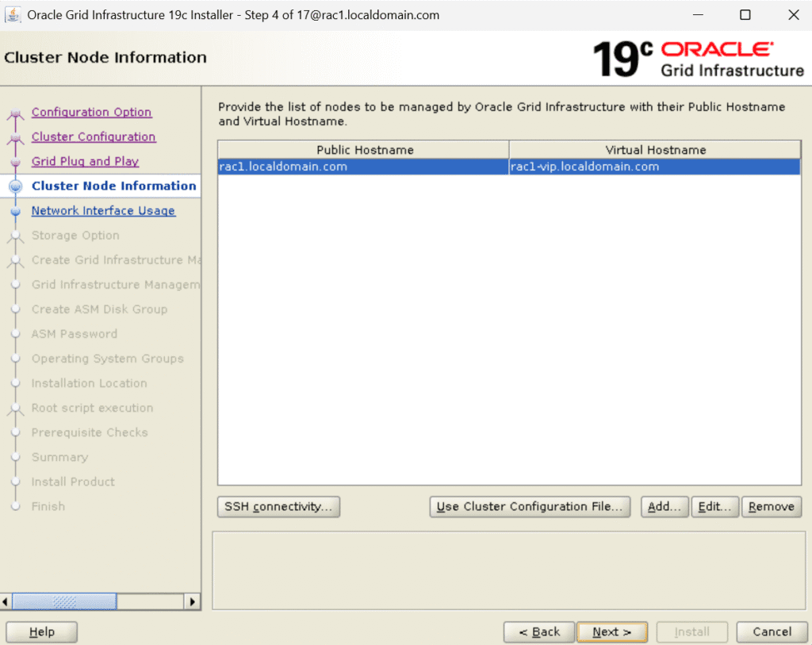Click Use Cluster Configuration File button
This screenshot has height=645, width=812.
[530, 507]
